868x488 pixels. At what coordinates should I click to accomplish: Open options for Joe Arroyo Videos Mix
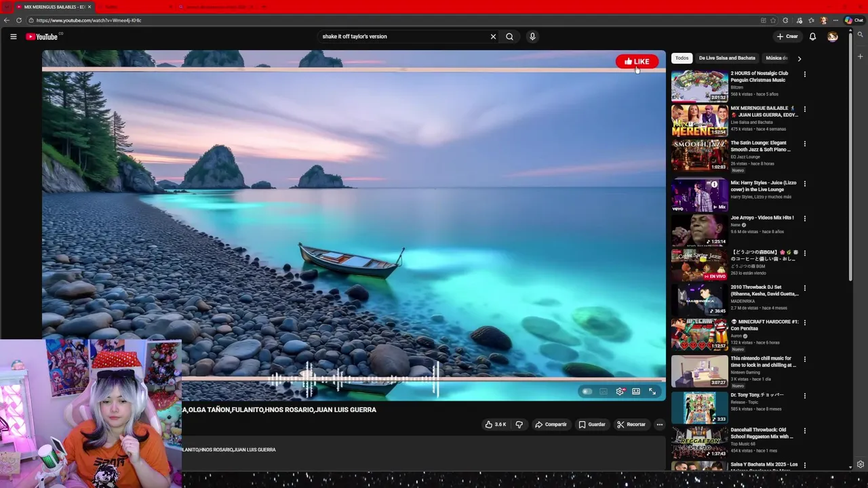[x=805, y=218]
